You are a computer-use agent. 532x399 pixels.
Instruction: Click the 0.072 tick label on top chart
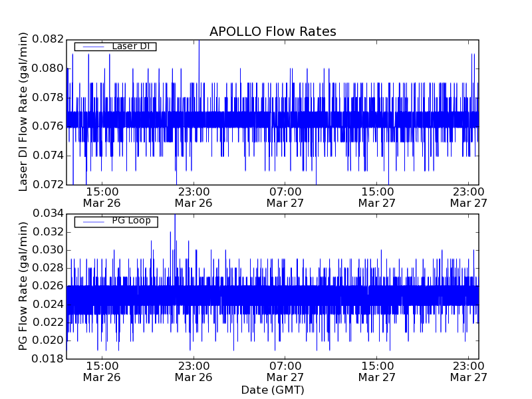click(48, 185)
